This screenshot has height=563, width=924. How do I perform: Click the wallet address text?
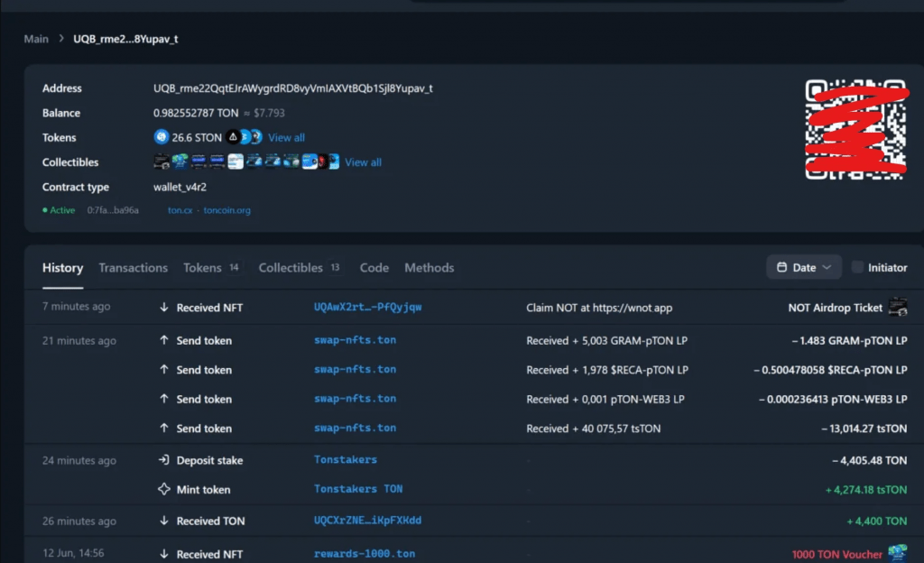pos(293,88)
